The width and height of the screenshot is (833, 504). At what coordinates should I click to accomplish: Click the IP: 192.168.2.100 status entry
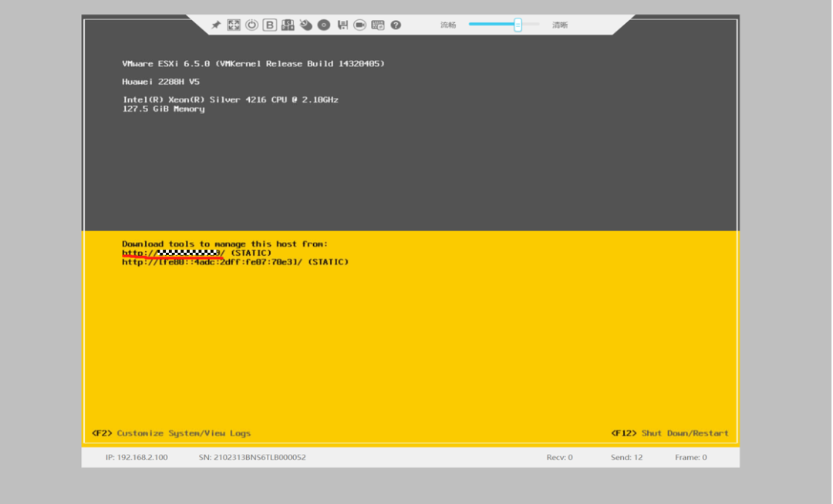pos(137,457)
